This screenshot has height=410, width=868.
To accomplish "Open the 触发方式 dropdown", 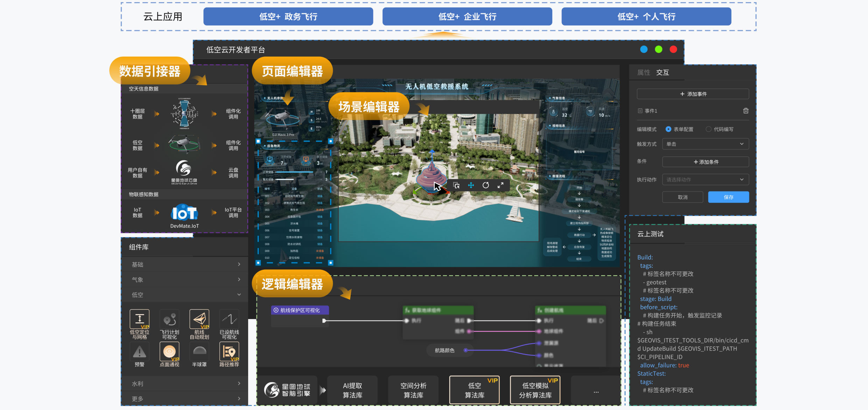I will point(705,144).
